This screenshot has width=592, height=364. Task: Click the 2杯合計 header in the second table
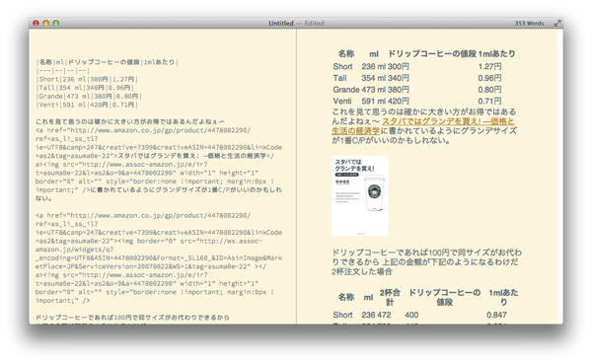tap(390, 297)
